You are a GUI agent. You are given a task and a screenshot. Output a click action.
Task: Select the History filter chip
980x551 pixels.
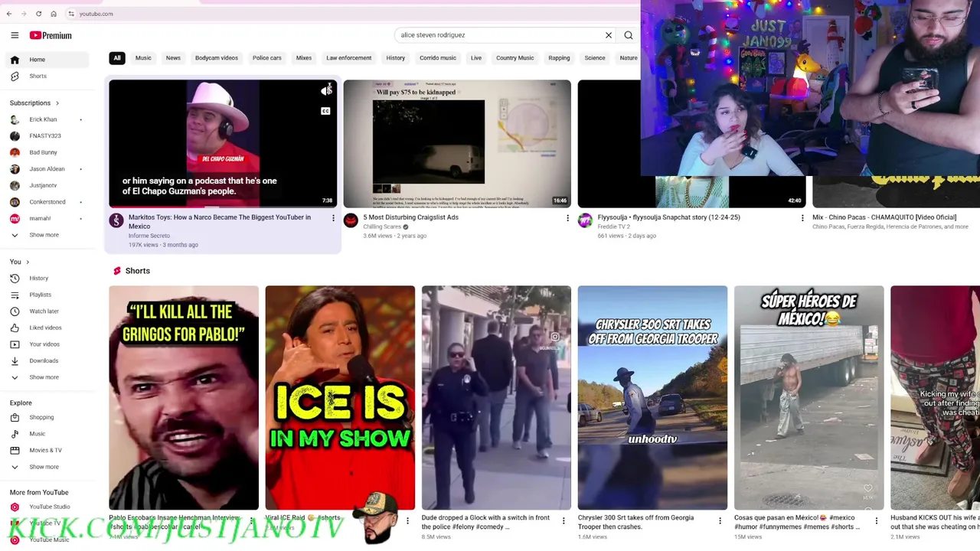pos(396,58)
